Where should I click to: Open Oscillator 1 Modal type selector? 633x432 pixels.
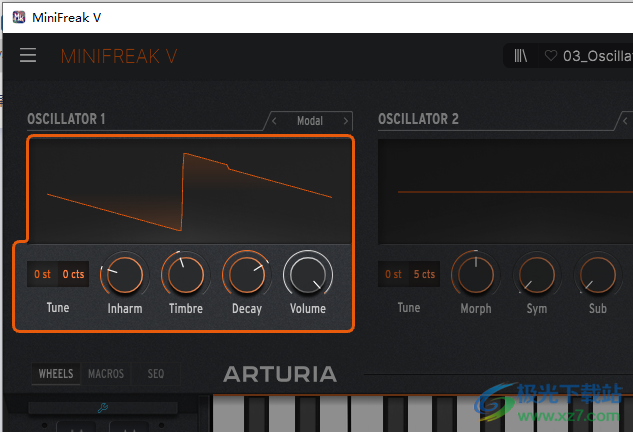tap(310, 121)
